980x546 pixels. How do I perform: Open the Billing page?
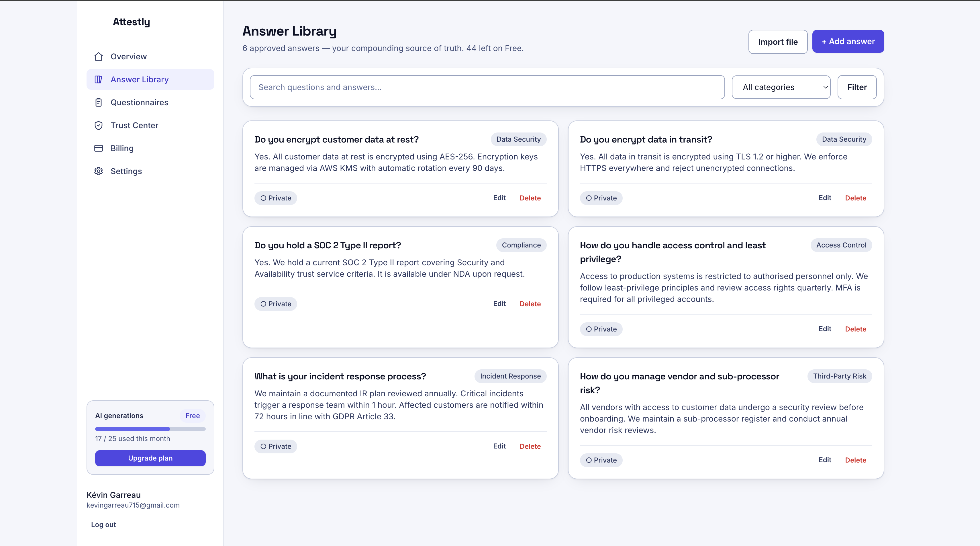(150, 148)
